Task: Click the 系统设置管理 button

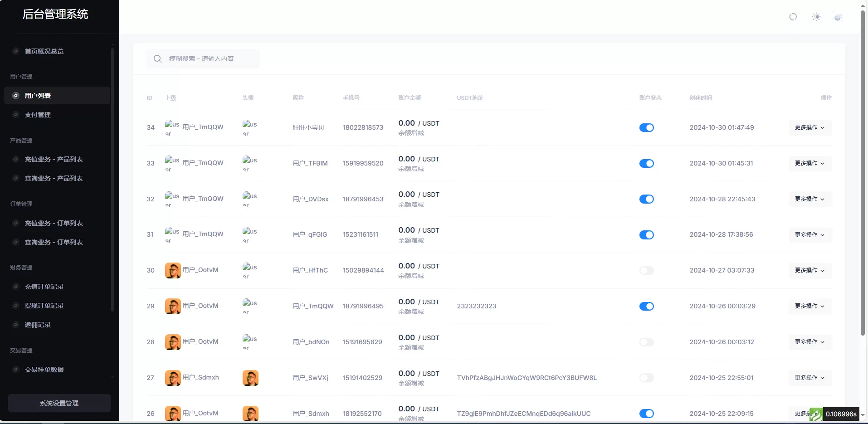Action: [59, 403]
